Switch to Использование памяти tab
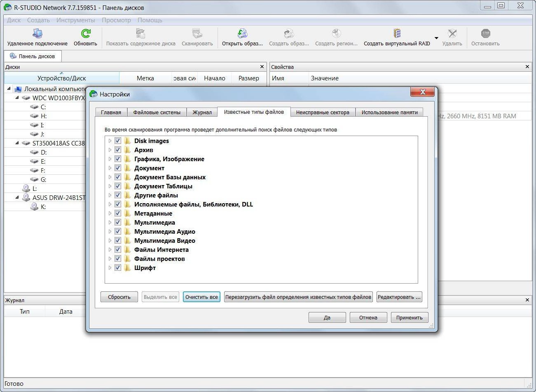536x392 pixels. click(x=389, y=112)
